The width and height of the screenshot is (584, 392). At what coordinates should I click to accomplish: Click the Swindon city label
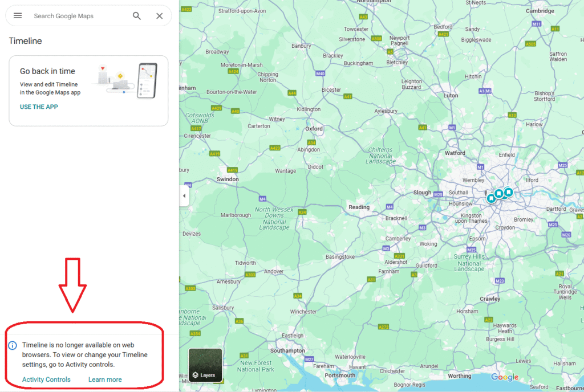(228, 179)
